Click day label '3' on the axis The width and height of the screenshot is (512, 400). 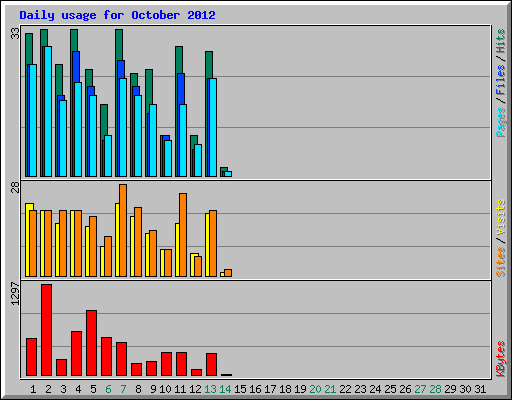tap(63, 389)
